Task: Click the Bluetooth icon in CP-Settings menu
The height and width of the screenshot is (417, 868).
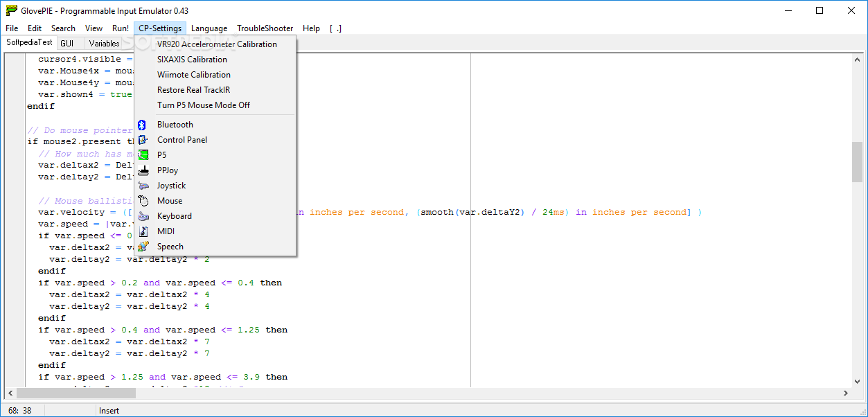Action: click(x=143, y=125)
